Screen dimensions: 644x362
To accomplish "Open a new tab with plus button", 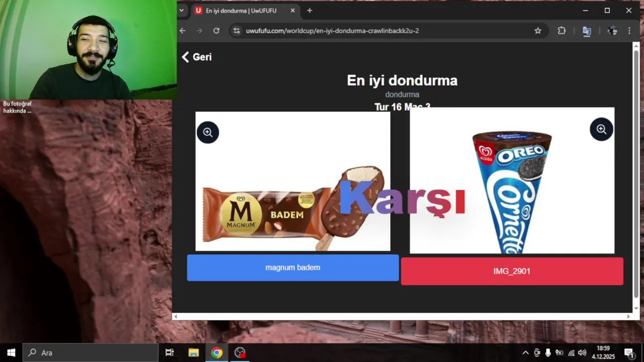I will tap(309, 11).
